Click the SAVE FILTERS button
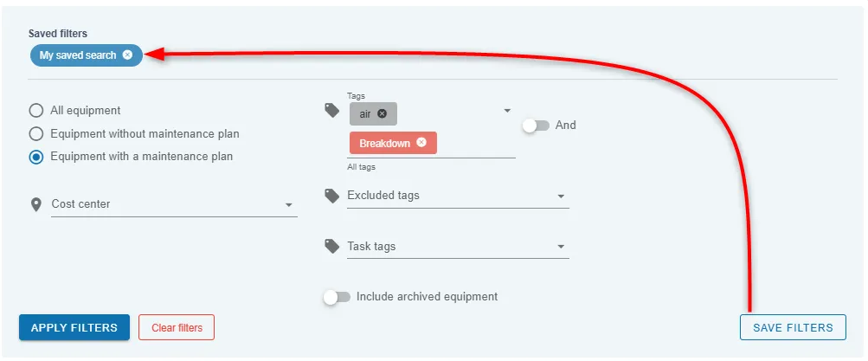The width and height of the screenshot is (868, 361). (793, 327)
